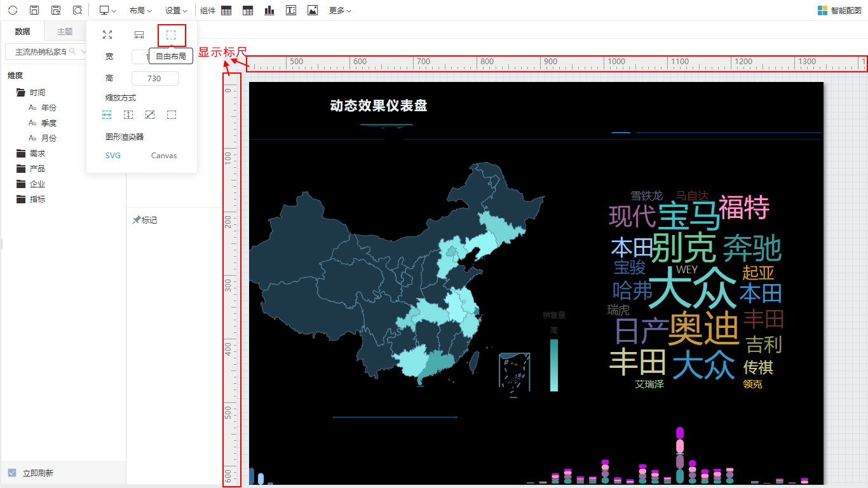
Task: Click the 高 input field showing 730
Action: pyautogui.click(x=155, y=79)
